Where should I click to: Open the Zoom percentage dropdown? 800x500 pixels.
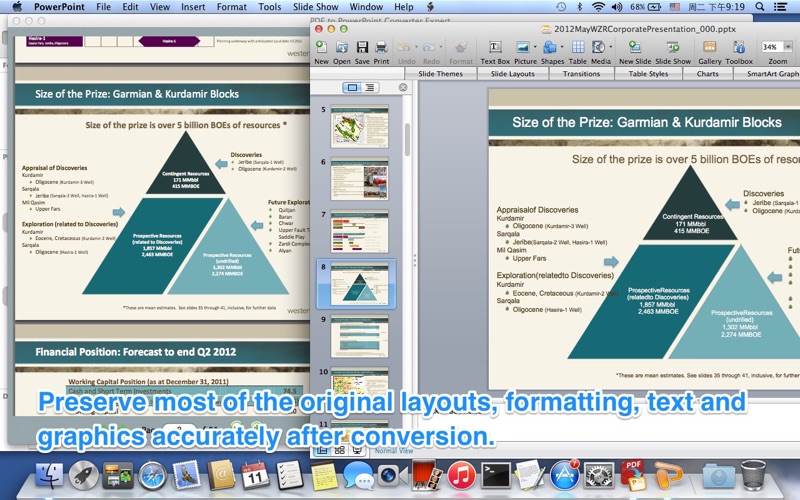[x=788, y=47]
